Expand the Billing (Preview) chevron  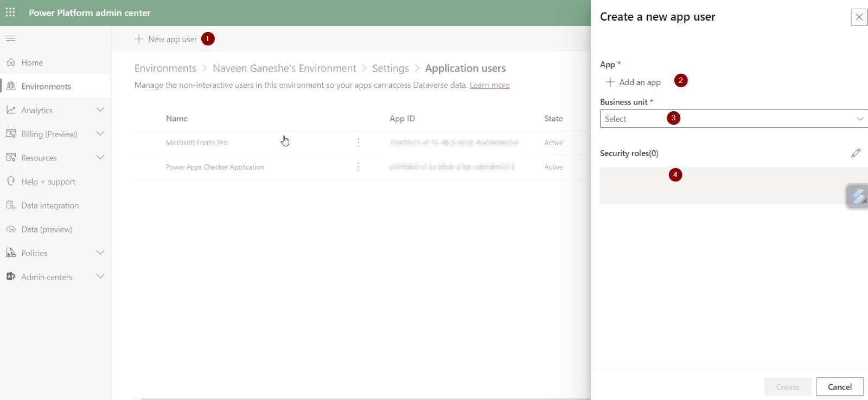pyautogui.click(x=100, y=133)
